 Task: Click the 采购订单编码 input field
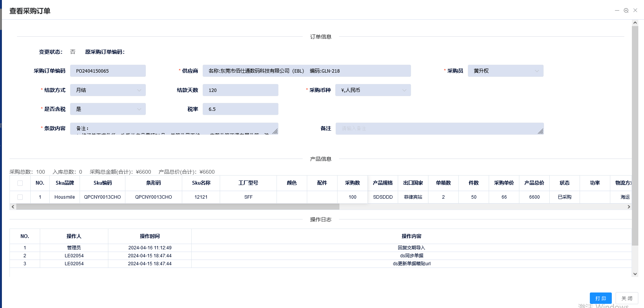tap(108, 71)
